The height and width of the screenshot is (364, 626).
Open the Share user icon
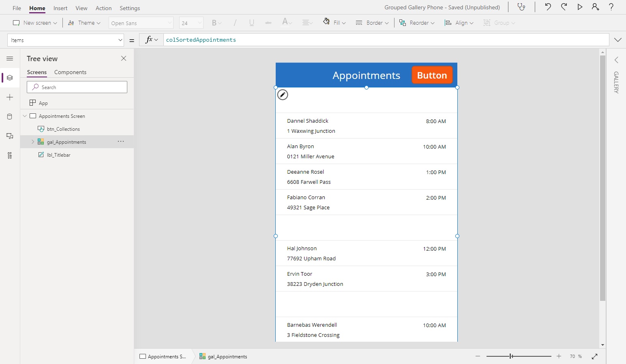[x=595, y=7]
